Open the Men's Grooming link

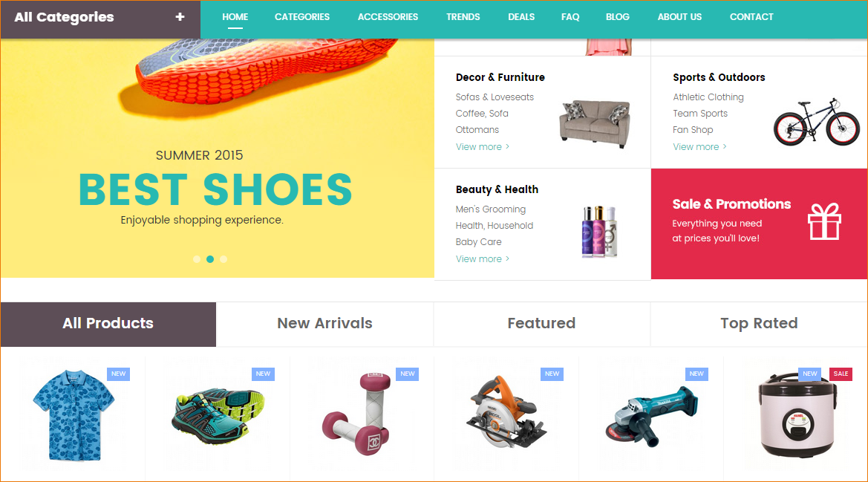491,209
